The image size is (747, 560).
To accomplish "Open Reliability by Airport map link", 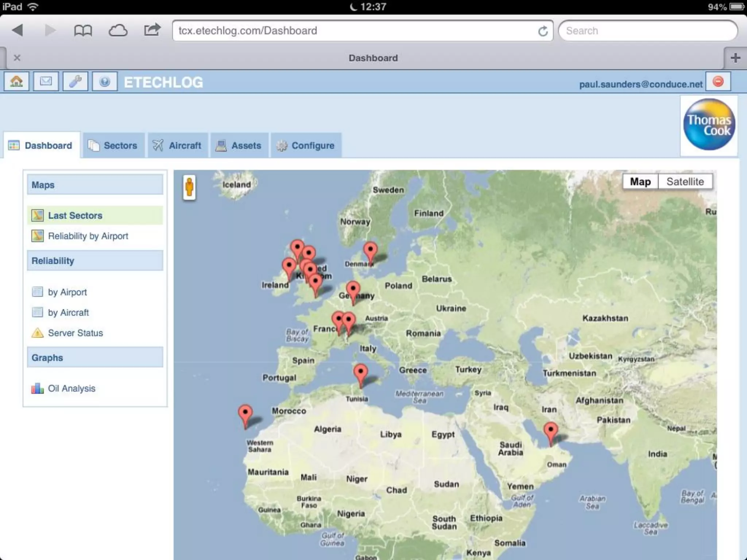I will pyautogui.click(x=88, y=236).
